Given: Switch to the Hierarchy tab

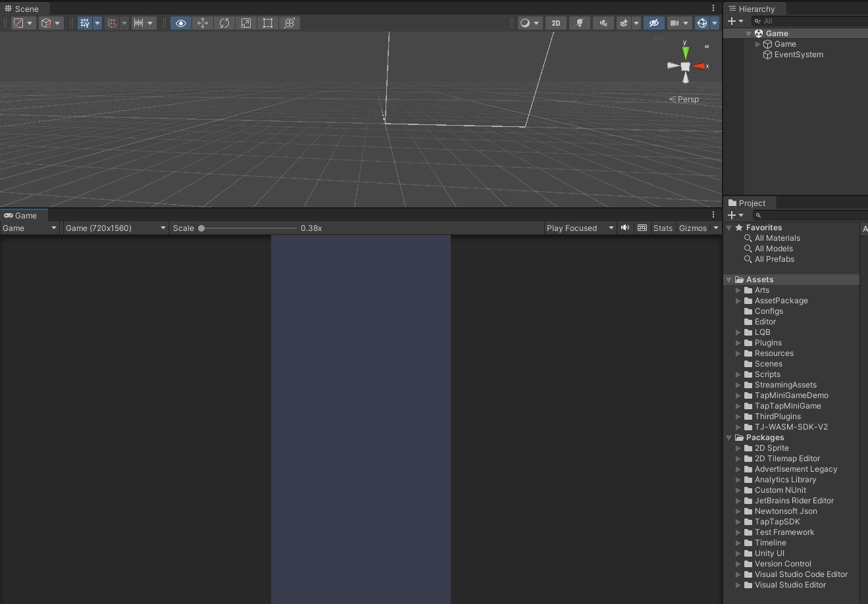Looking at the screenshot, I should click(x=755, y=9).
